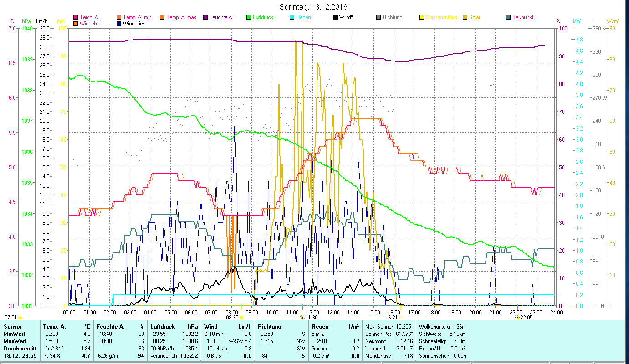Click the "6.26 g/m³" humidity value
Screen dimensions: 629x364
pos(109,356)
